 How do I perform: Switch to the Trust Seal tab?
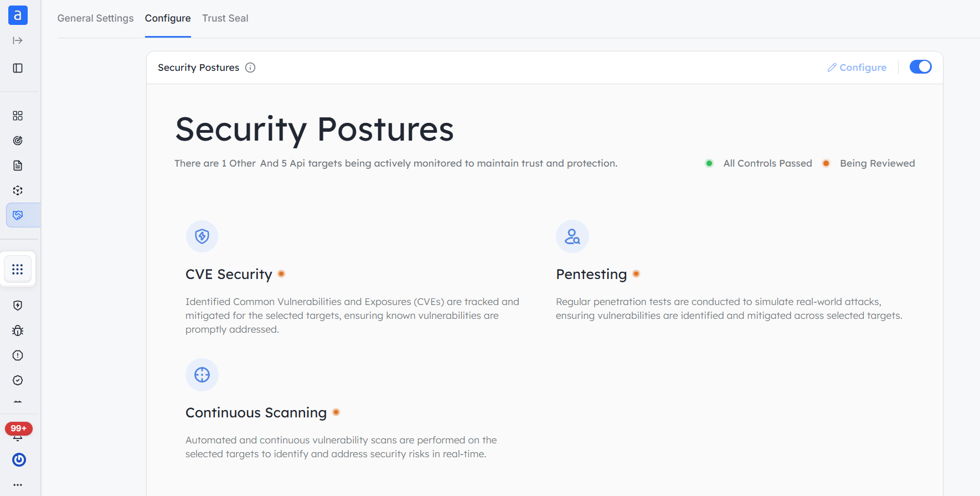pos(225,18)
